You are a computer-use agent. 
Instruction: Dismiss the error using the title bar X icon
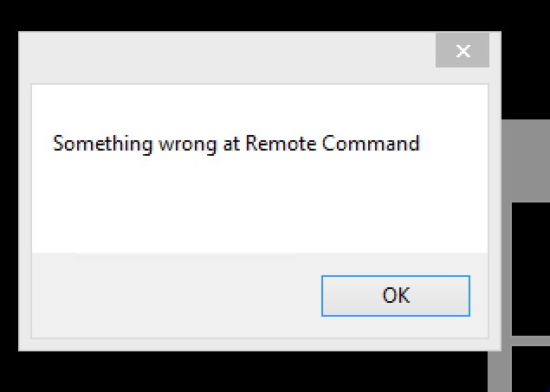[463, 50]
